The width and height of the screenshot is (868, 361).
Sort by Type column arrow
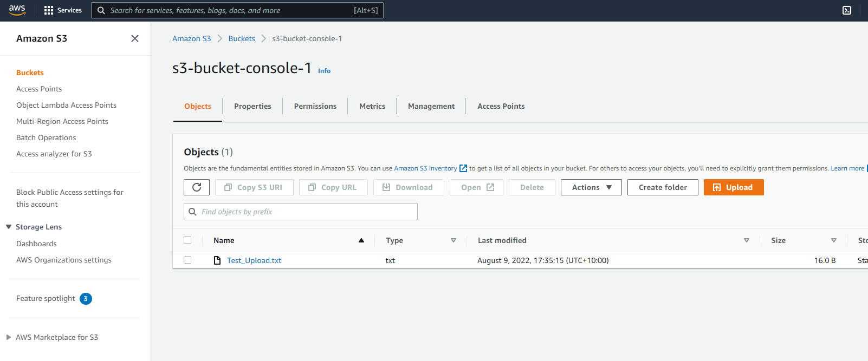[454, 240]
